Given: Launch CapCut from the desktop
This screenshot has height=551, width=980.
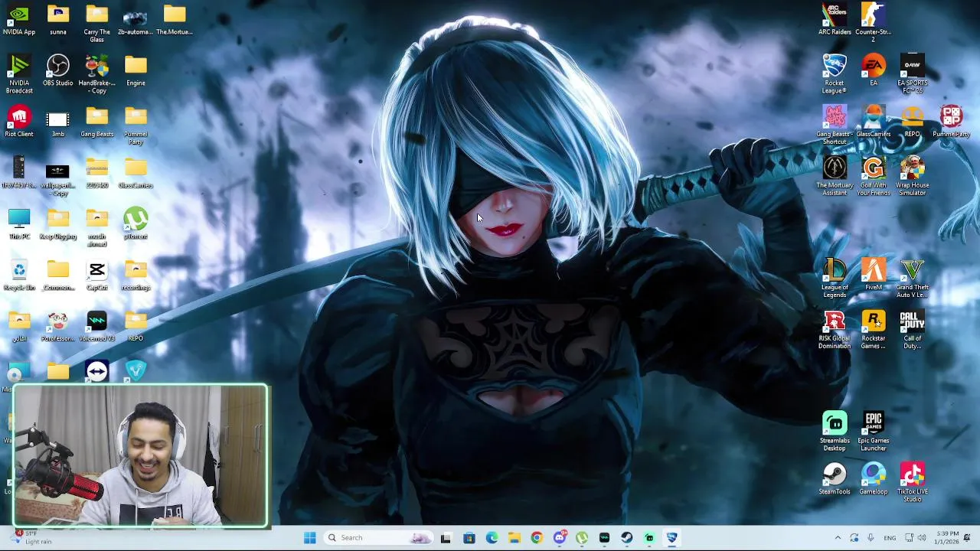Looking at the screenshot, I should [97, 275].
